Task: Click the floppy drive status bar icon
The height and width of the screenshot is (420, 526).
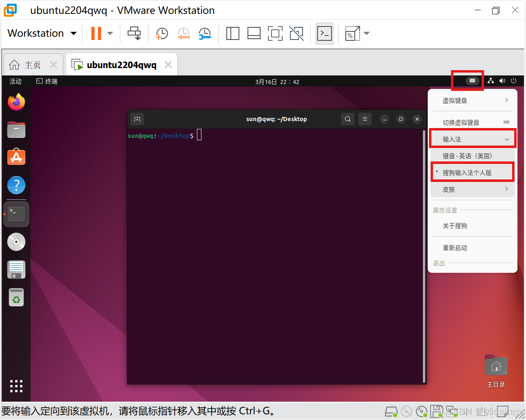Action: click(x=437, y=411)
